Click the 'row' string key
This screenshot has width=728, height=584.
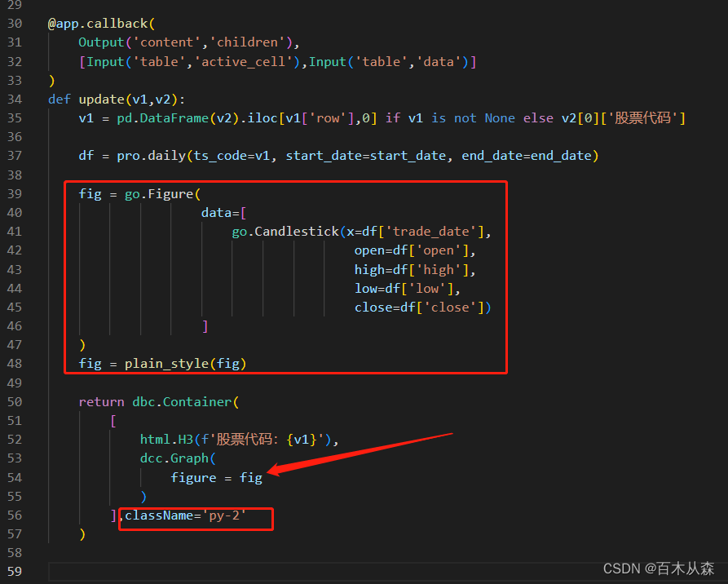329,118
